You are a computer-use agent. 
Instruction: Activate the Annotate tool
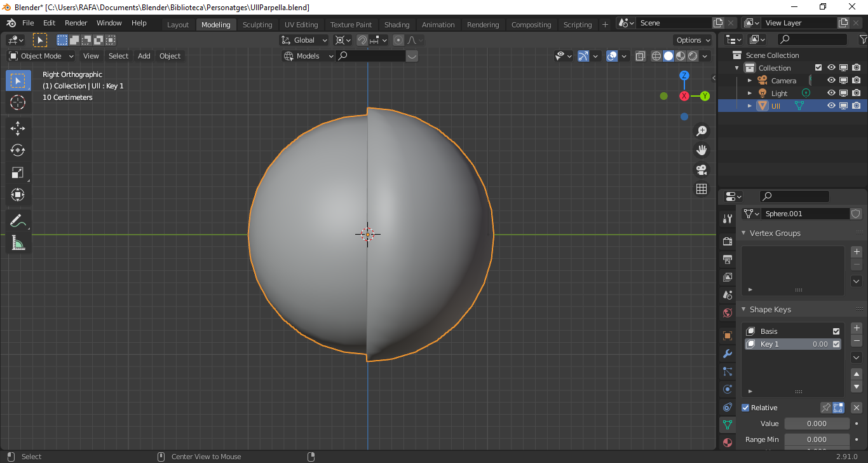click(x=18, y=221)
